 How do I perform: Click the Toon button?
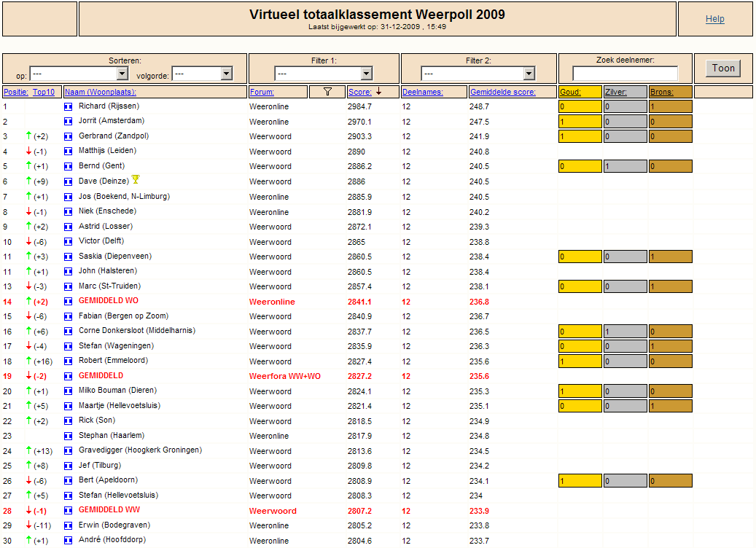(723, 68)
